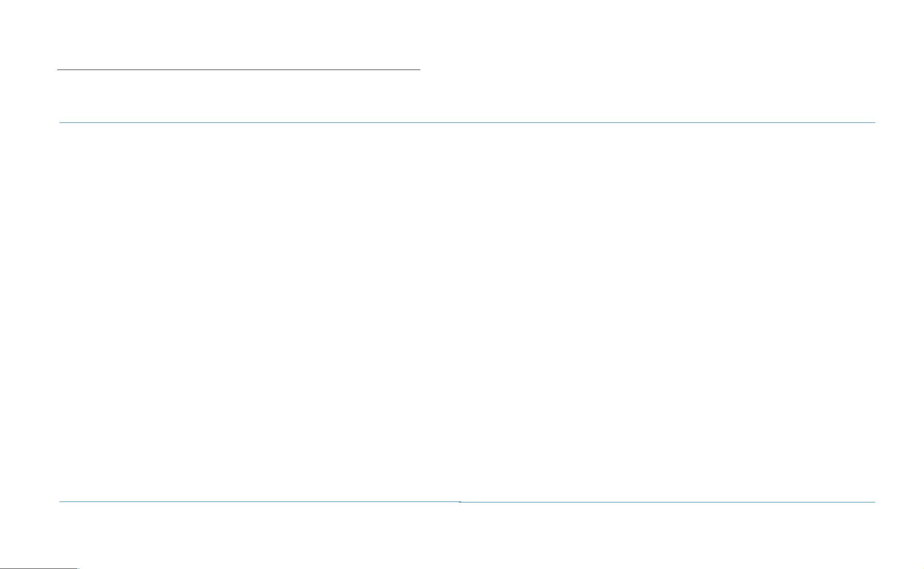Click the short black bar at window edge

tap(39, 568)
